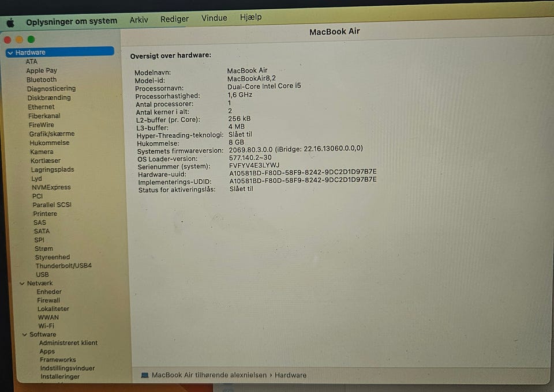Select Hardware in the sidebar
Viewport: 554px width, 392px height.
60,52
